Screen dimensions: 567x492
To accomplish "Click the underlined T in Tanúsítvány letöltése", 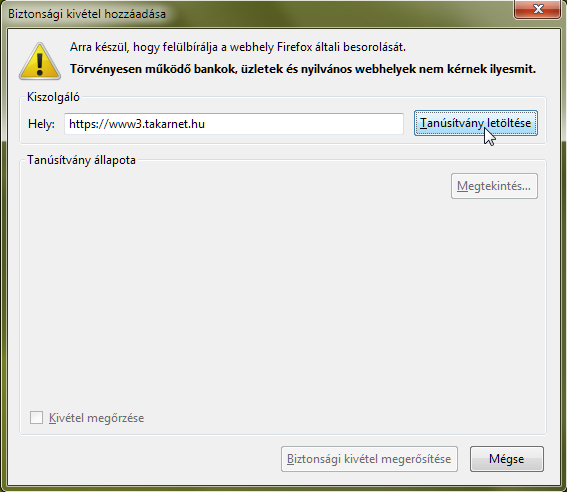I will 424,123.
